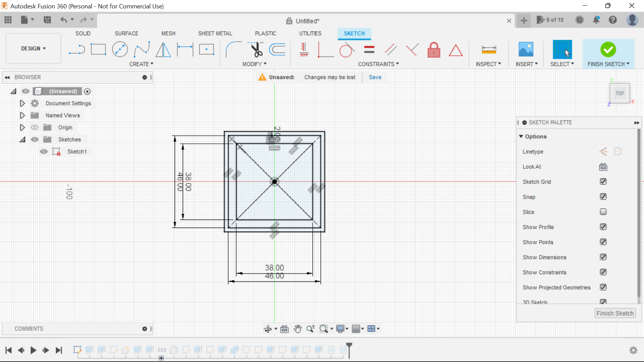Open the CONSTRAINTS dropdown menu
Screen dimensions: 644x362
pos(378,64)
